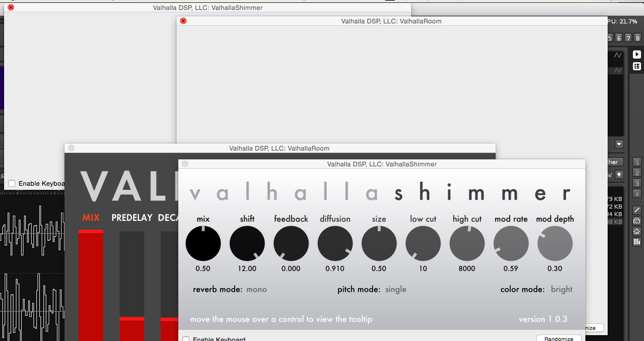Click the MIX label in ValhallaRoom

click(91, 217)
